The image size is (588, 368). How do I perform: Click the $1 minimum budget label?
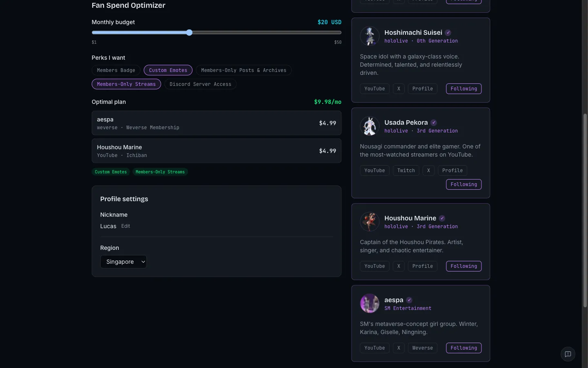click(94, 42)
